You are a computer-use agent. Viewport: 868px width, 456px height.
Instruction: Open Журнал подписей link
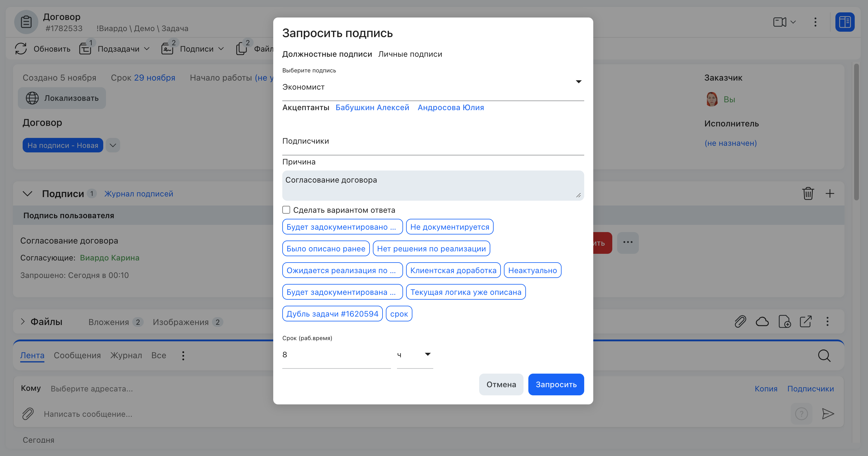139,194
